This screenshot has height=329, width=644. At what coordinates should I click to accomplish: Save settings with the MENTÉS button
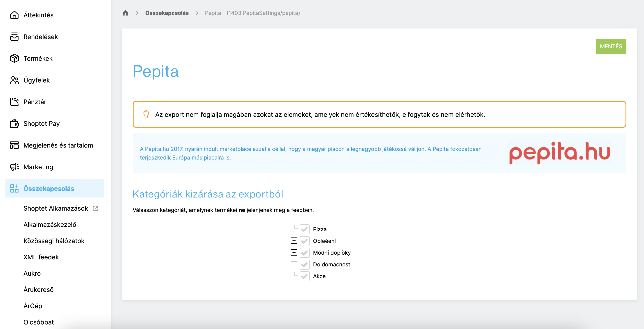pyautogui.click(x=611, y=46)
